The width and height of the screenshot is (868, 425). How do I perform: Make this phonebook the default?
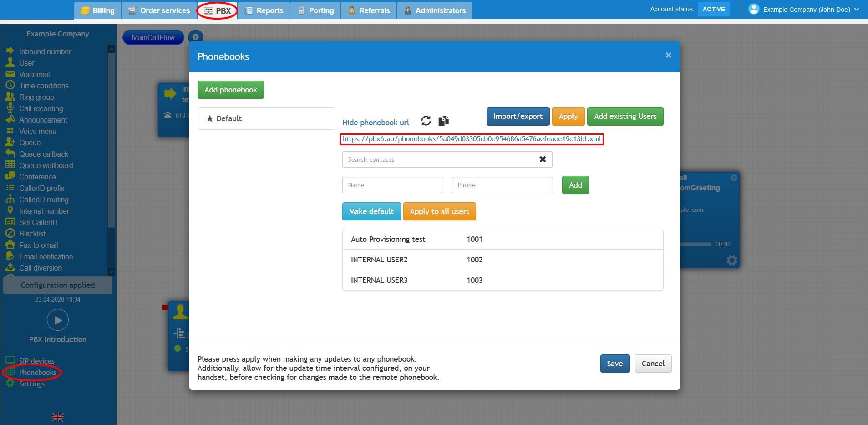click(371, 211)
